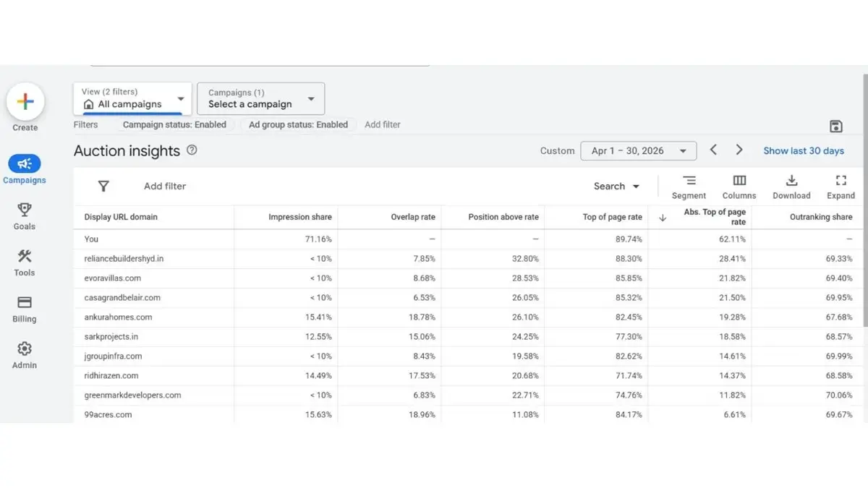Click Campaign status: Enabled filter chip
The height and width of the screenshot is (488, 868).
coord(174,124)
